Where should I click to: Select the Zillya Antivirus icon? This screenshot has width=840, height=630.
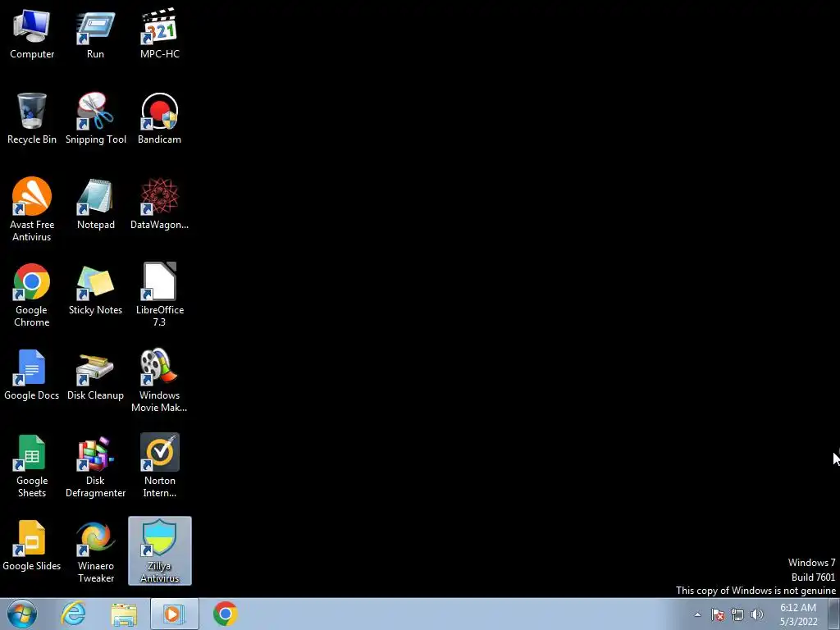click(x=160, y=550)
